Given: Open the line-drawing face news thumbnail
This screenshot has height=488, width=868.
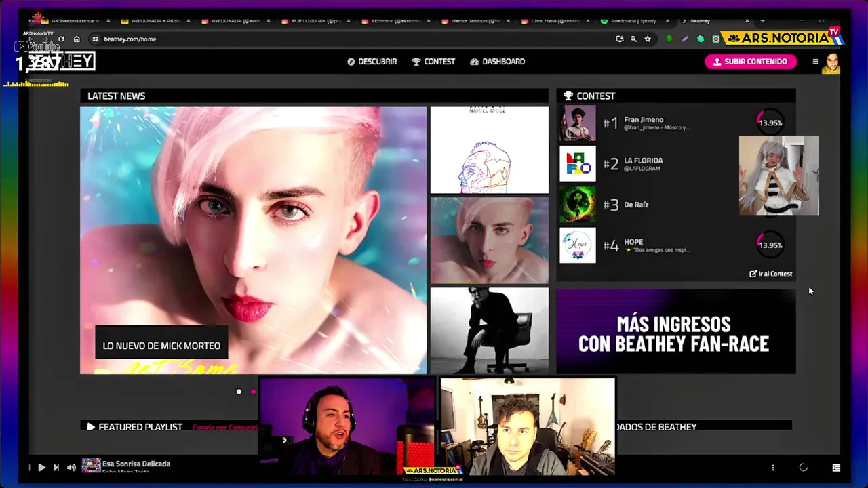Looking at the screenshot, I should point(489,150).
